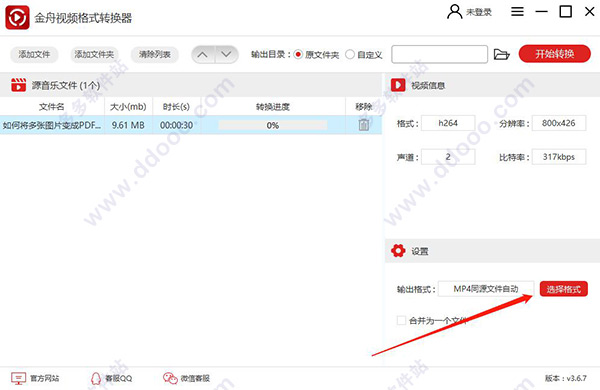The width and height of the screenshot is (600, 390).
Task: Open the 未登录 user account icon
Action: point(454,12)
